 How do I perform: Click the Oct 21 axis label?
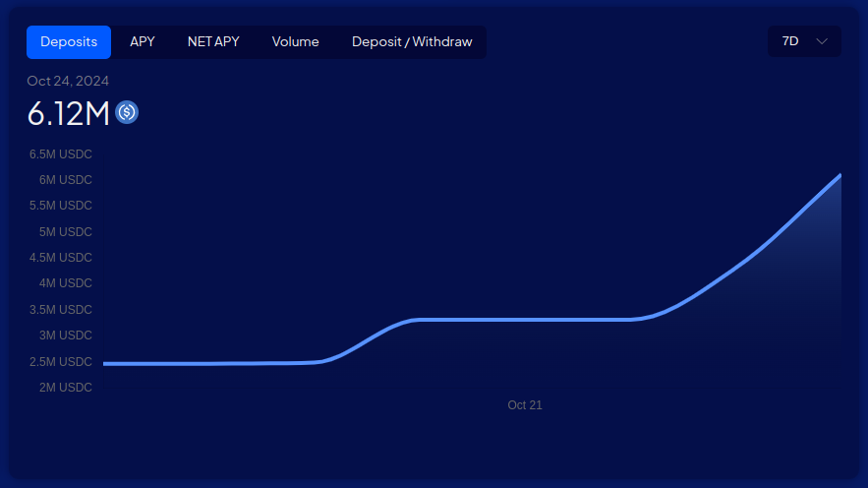coord(525,405)
